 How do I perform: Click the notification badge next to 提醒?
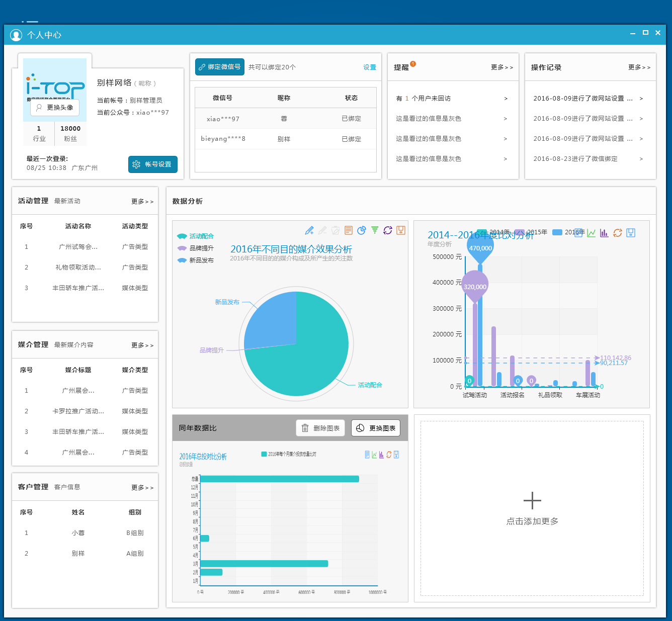(x=413, y=64)
